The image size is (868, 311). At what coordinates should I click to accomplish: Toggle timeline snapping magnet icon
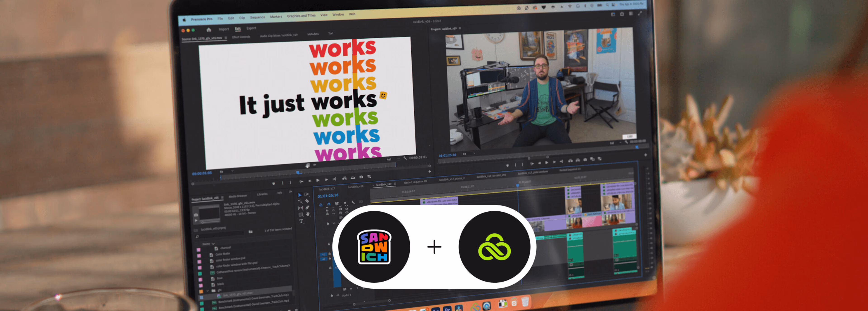coord(329,204)
